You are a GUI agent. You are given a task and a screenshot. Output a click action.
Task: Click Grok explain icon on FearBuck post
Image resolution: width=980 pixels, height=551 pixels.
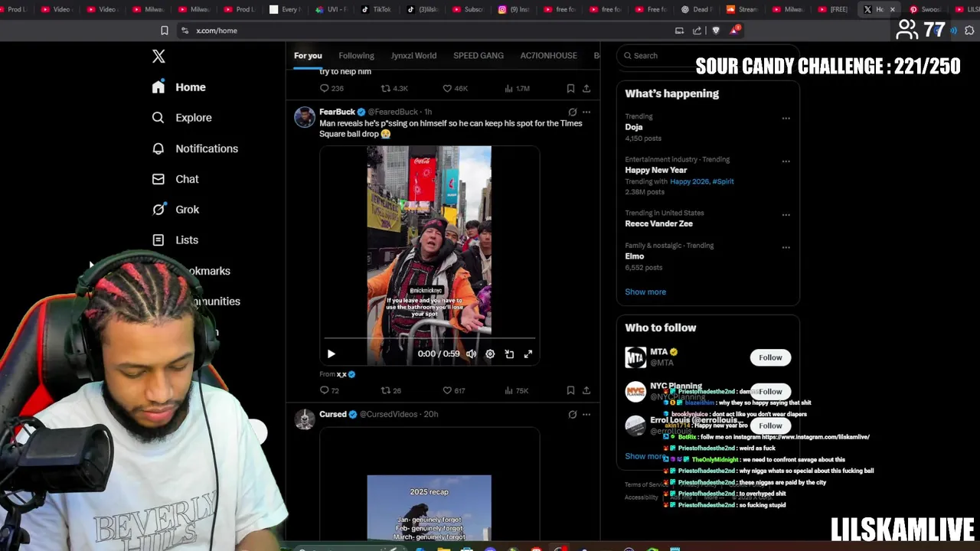point(572,112)
